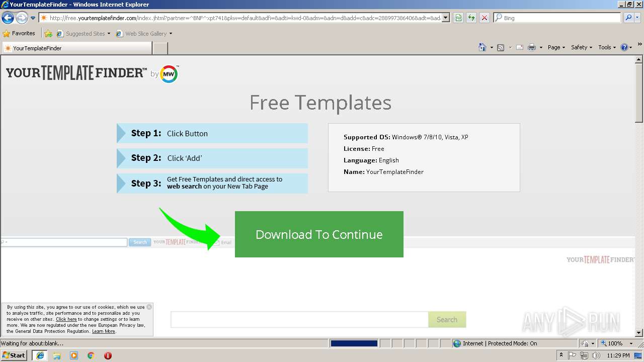Viewport: 644px width, 362px height.
Task: Open the Page menu
Action: pyautogui.click(x=556, y=47)
